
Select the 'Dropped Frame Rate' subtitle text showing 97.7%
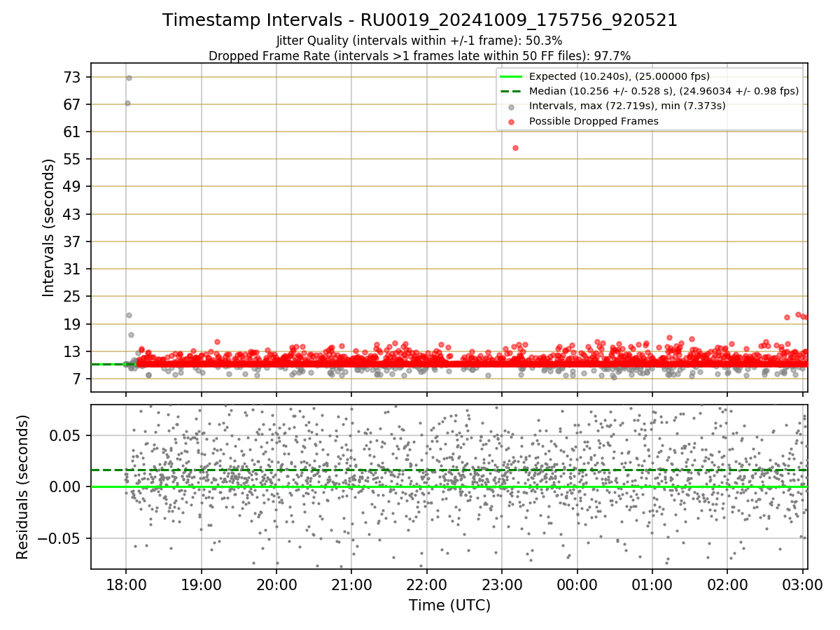[x=419, y=56]
